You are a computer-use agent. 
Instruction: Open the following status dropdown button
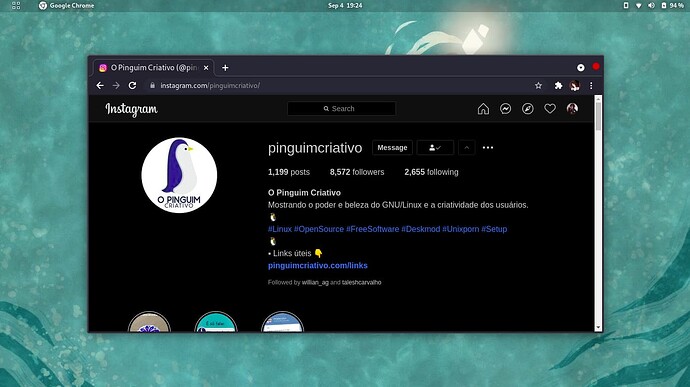[x=435, y=147]
